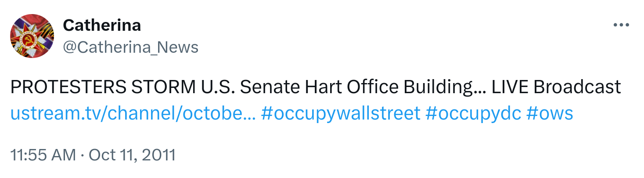The width and height of the screenshot is (644, 178).
Task: Open the #occupydc hashtag
Action: coord(473,113)
